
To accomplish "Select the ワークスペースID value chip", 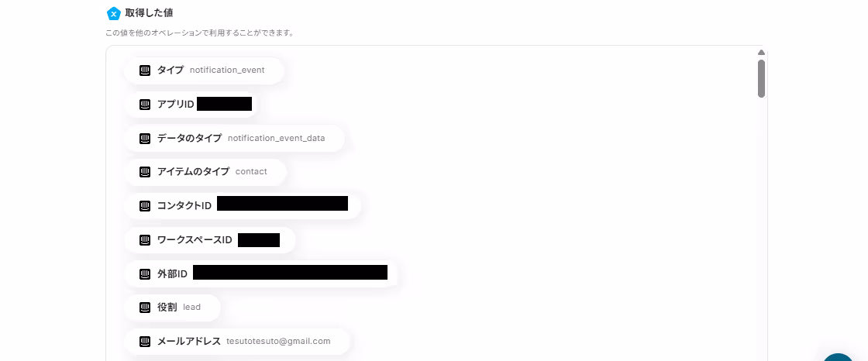I will [210, 239].
